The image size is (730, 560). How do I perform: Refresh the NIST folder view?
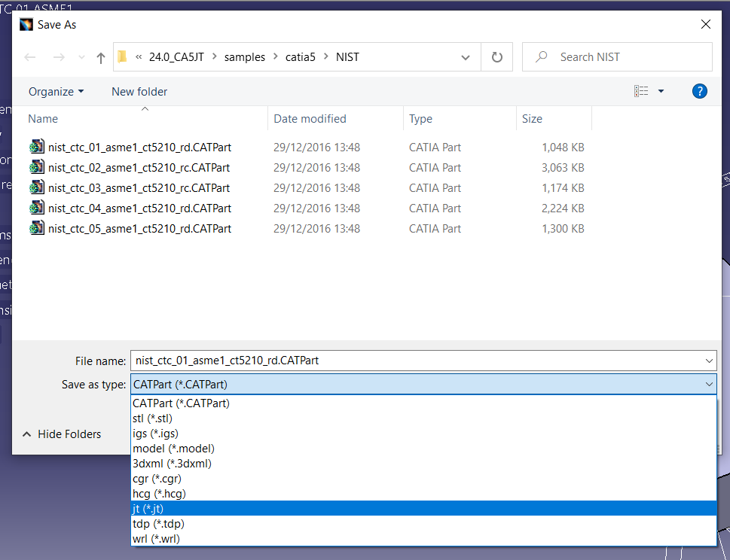point(496,56)
